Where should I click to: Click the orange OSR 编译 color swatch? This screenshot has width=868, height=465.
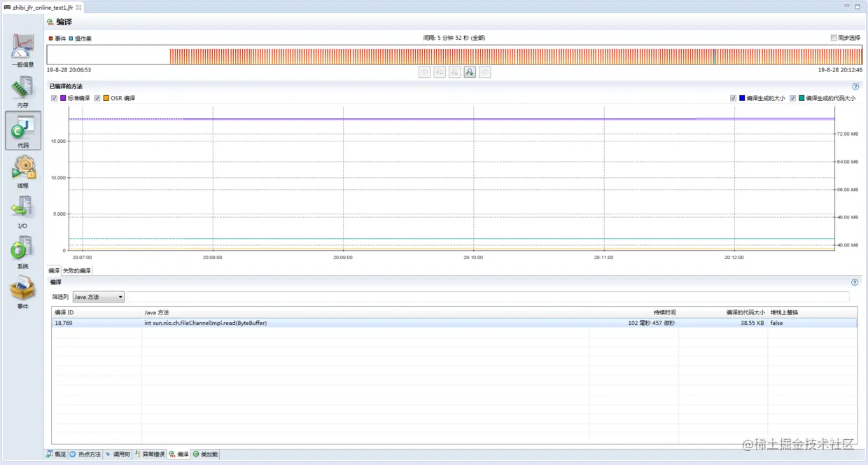pos(106,98)
